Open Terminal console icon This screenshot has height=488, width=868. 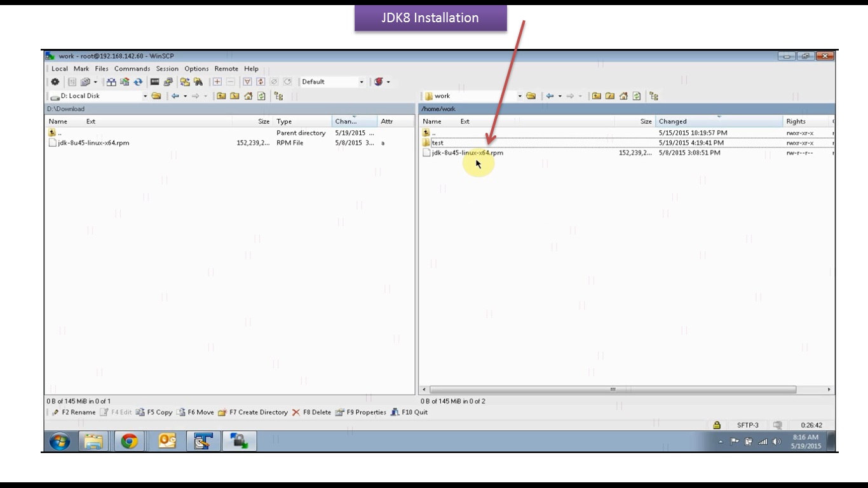(x=154, y=82)
